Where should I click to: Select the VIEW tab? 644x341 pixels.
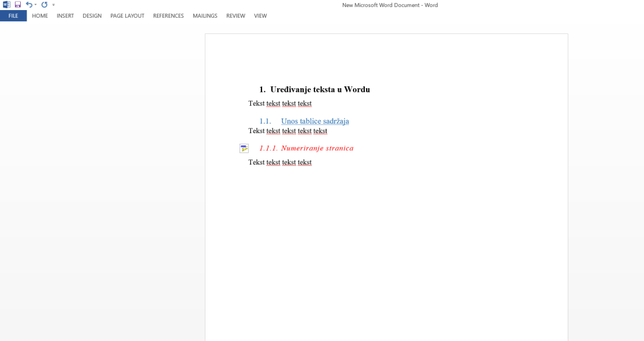click(x=260, y=16)
